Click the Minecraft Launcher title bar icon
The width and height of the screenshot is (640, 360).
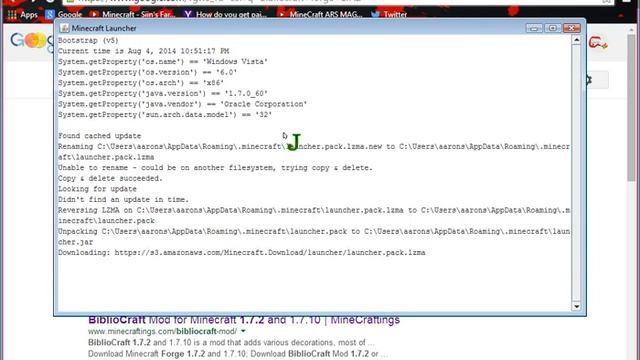[x=64, y=28]
